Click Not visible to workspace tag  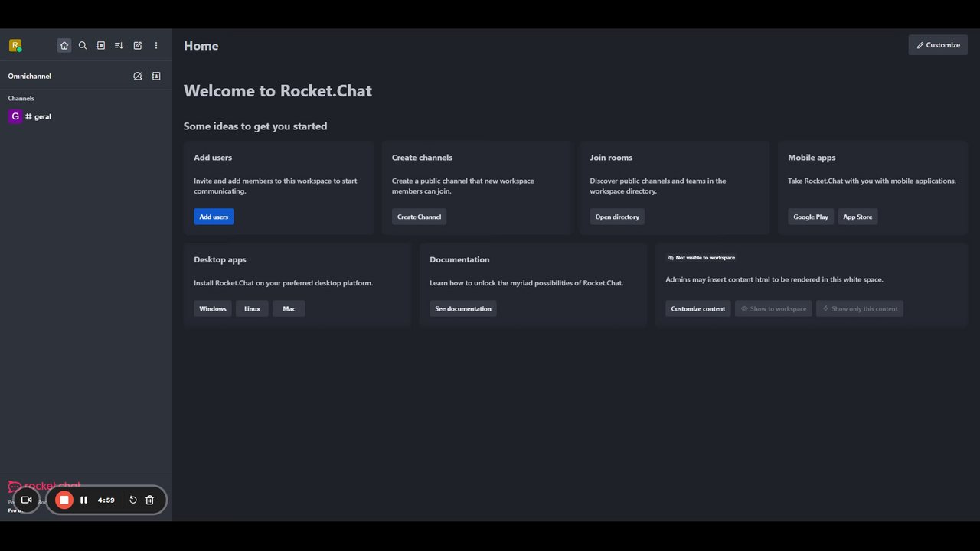(x=701, y=258)
